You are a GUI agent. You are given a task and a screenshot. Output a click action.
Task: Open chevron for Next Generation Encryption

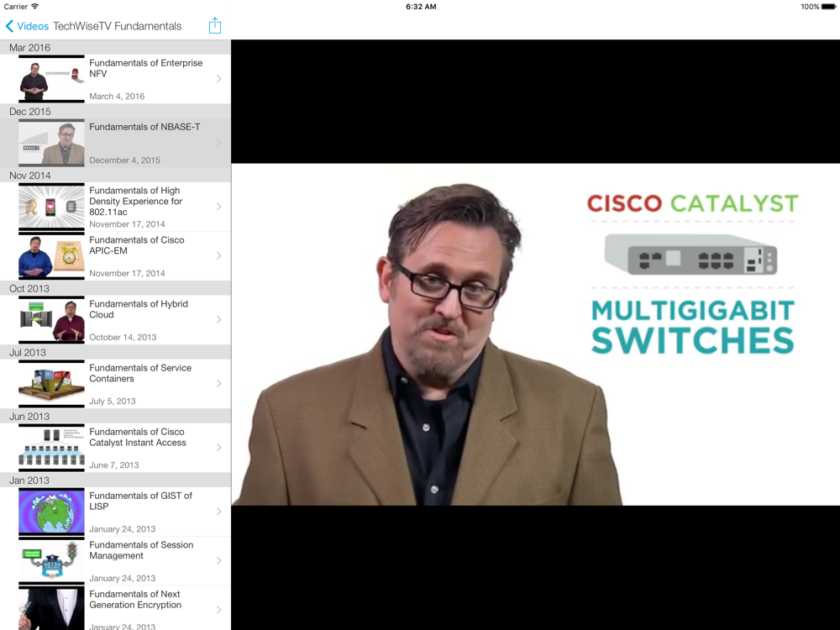tap(218, 610)
